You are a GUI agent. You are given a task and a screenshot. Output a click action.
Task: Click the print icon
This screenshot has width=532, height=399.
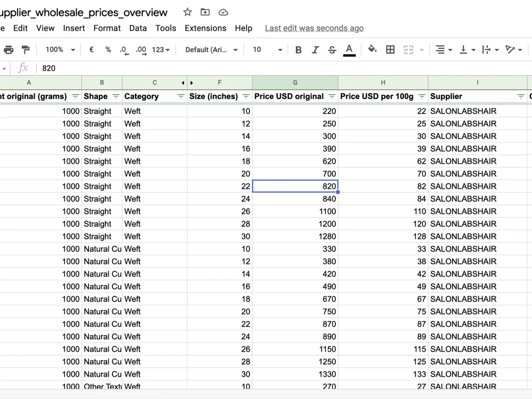9,50
